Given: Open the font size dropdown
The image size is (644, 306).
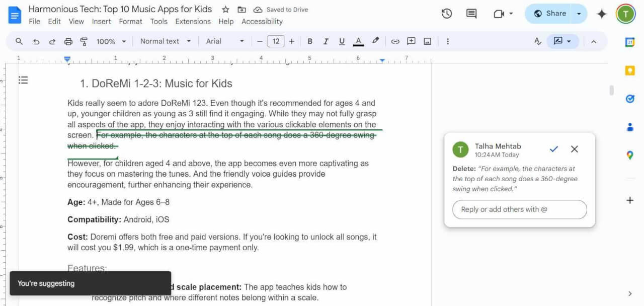Looking at the screenshot, I should (x=276, y=41).
